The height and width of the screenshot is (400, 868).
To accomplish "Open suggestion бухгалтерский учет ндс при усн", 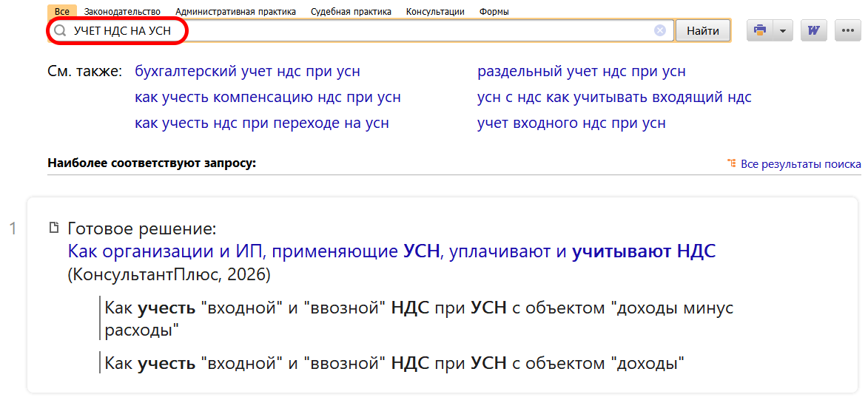I will 247,72.
